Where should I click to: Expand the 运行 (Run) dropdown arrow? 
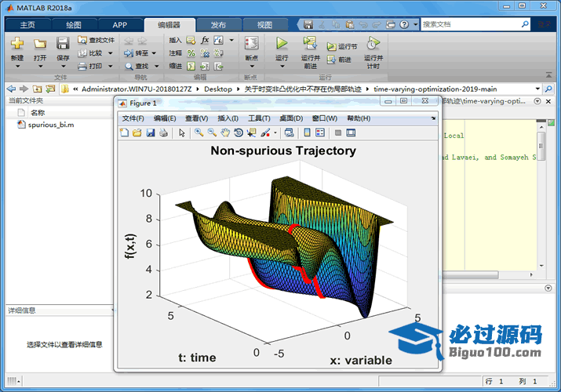[x=282, y=66]
